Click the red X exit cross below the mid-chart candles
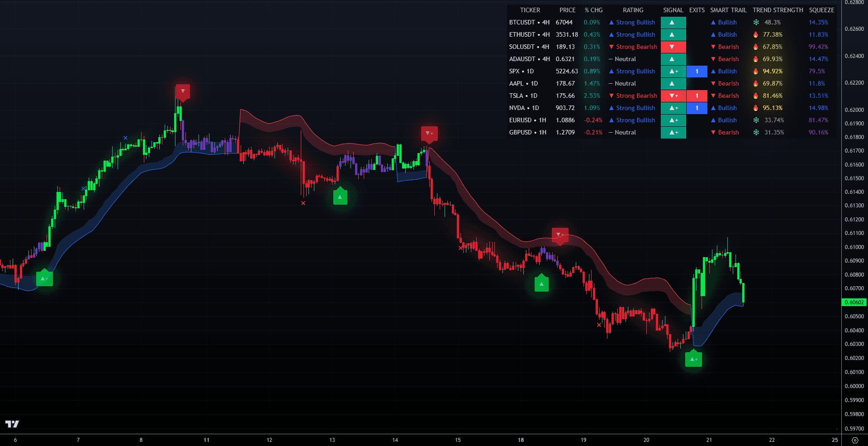 [x=303, y=203]
